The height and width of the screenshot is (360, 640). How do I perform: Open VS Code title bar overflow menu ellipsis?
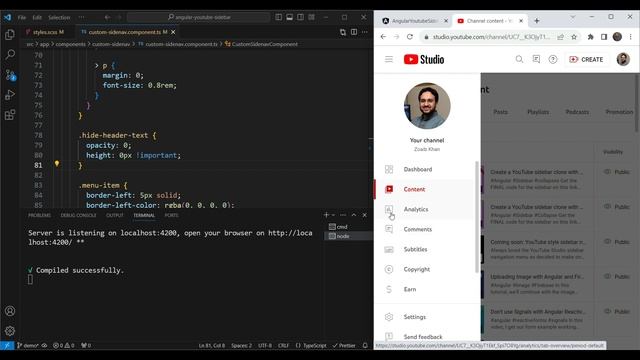click(x=81, y=17)
